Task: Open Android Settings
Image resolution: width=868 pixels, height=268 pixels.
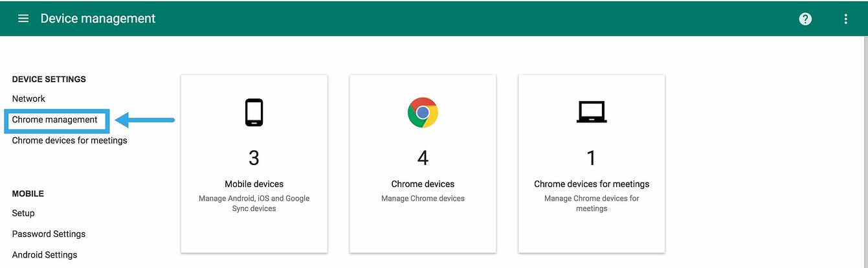Action: point(45,255)
